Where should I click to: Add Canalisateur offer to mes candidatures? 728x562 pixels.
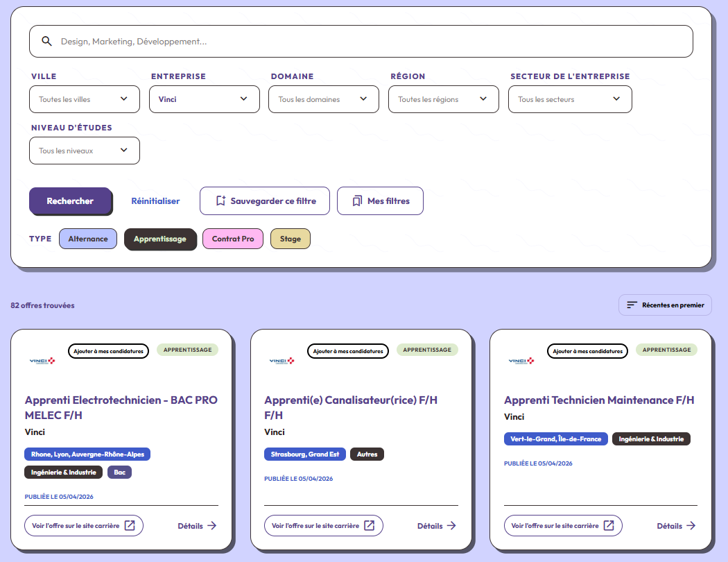point(348,351)
